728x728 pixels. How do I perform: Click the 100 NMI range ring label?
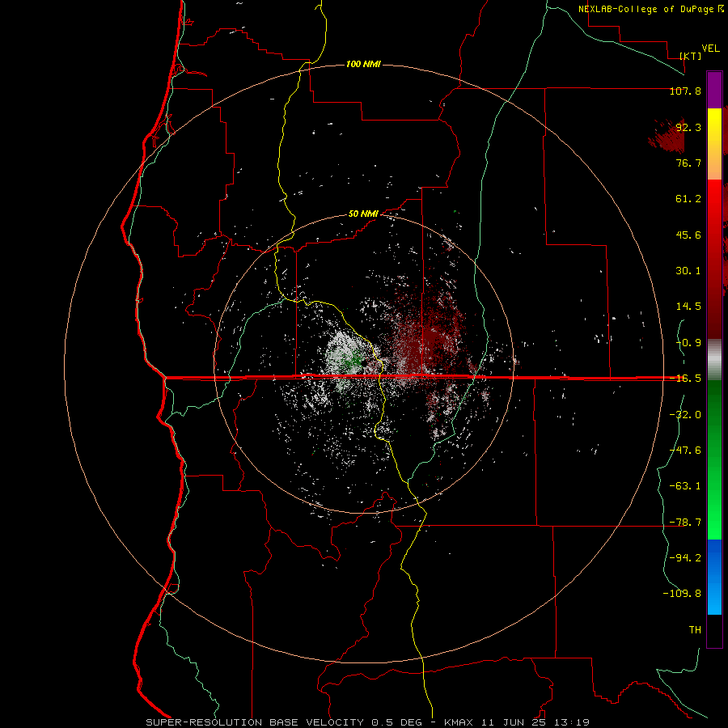pyautogui.click(x=363, y=64)
